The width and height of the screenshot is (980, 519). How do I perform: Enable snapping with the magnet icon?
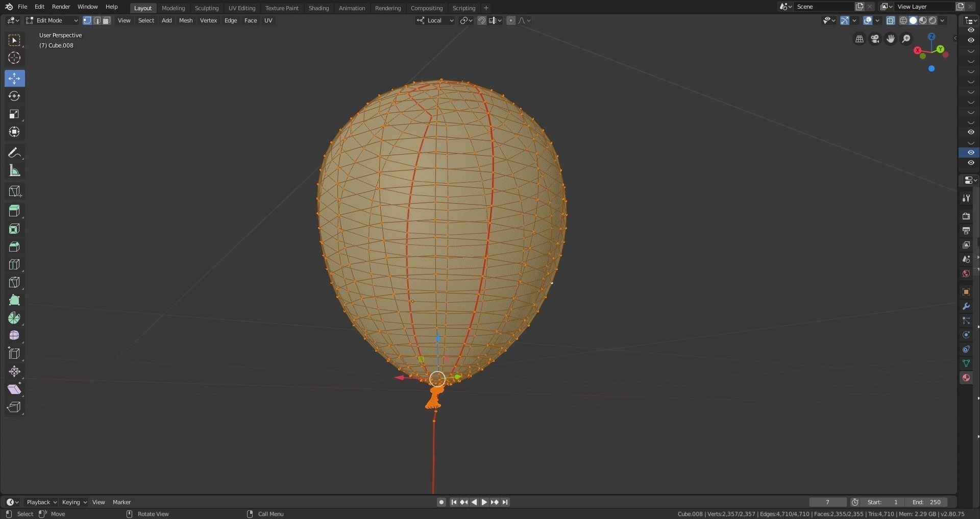click(x=481, y=20)
